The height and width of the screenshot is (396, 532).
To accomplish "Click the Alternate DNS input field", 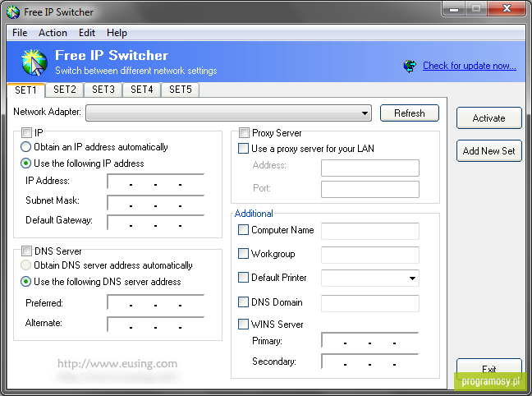I will click(x=156, y=324).
